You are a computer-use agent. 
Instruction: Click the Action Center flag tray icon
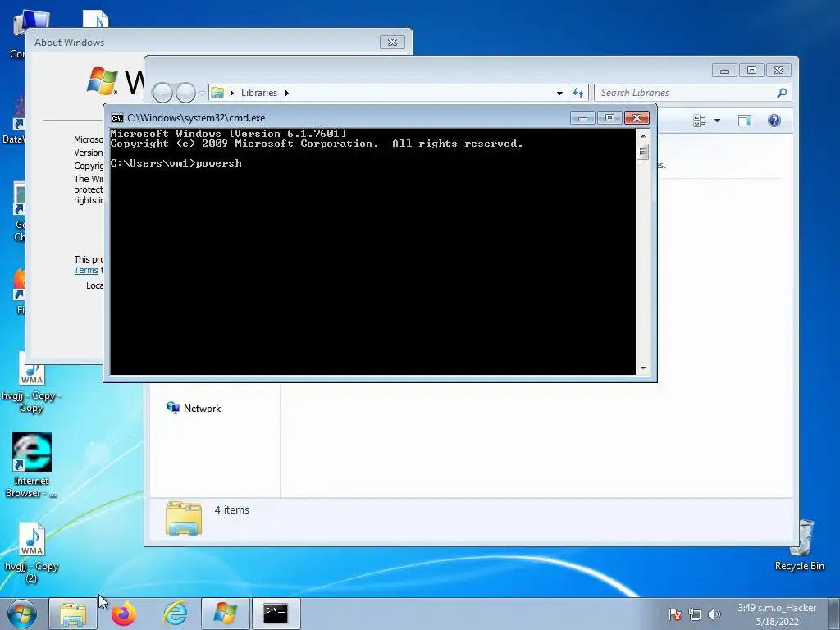(x=675, y=614)
